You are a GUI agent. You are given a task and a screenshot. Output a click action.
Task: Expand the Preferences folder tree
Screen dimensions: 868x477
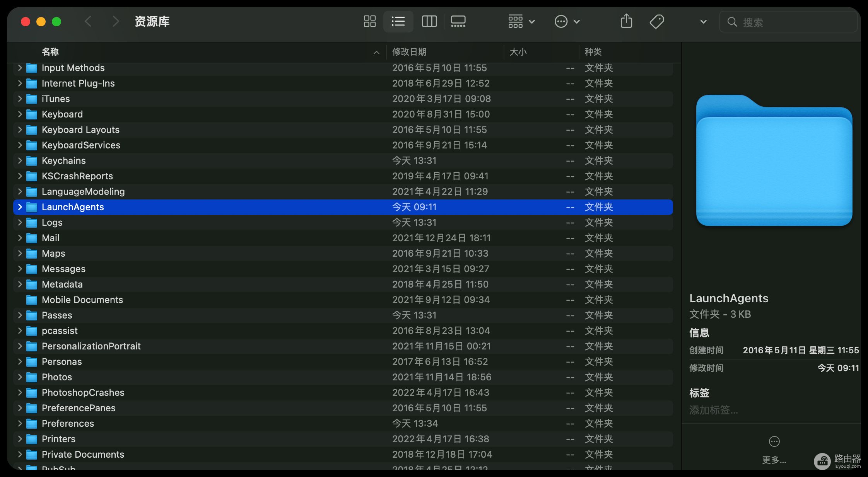pyautogui.click(x=19, y=423)
